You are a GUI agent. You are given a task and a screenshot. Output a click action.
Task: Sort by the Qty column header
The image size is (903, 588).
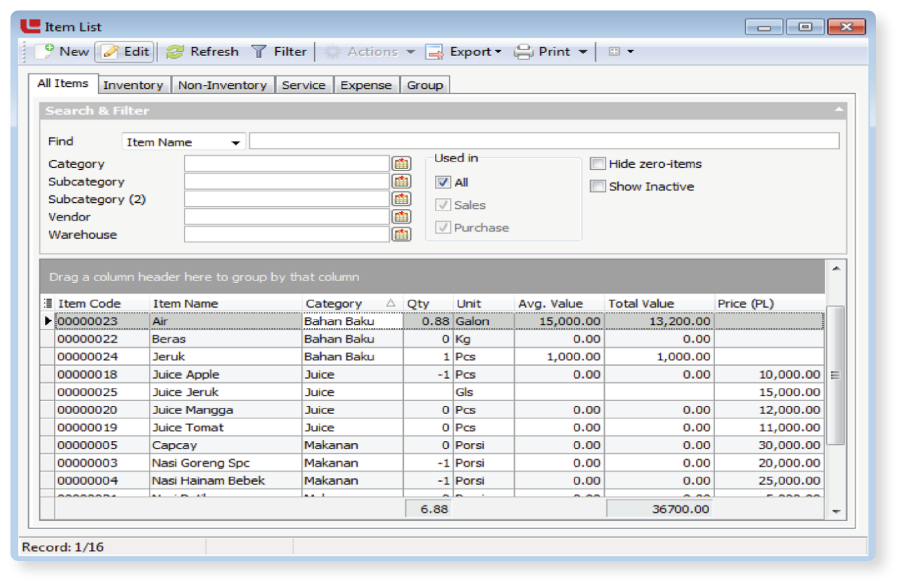tap(427, 304)
